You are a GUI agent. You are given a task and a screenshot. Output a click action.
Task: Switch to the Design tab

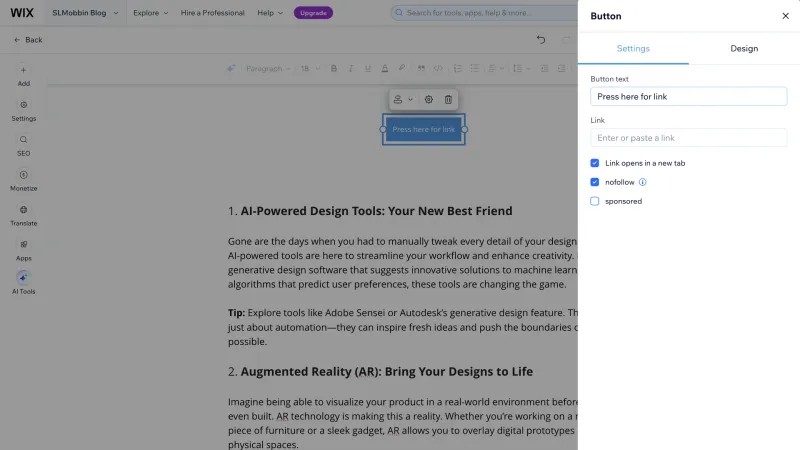tap(744, 48)
